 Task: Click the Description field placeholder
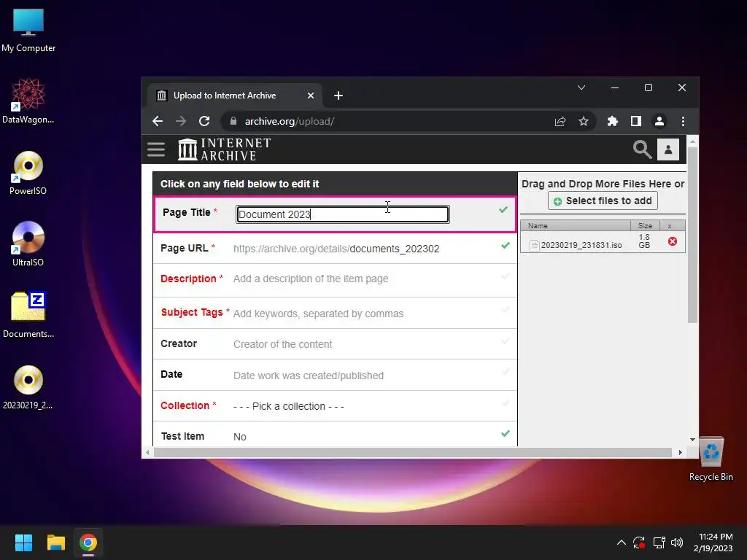click(311, 279)
